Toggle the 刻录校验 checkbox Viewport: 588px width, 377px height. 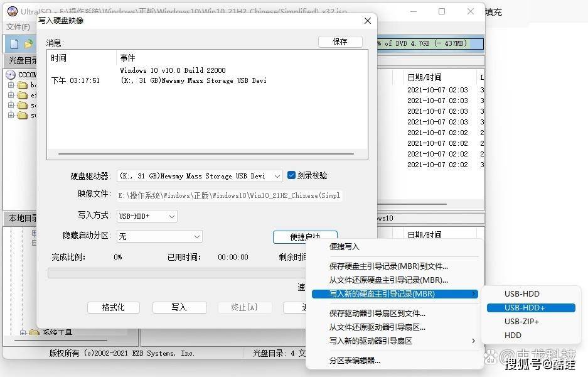[291, 175]
